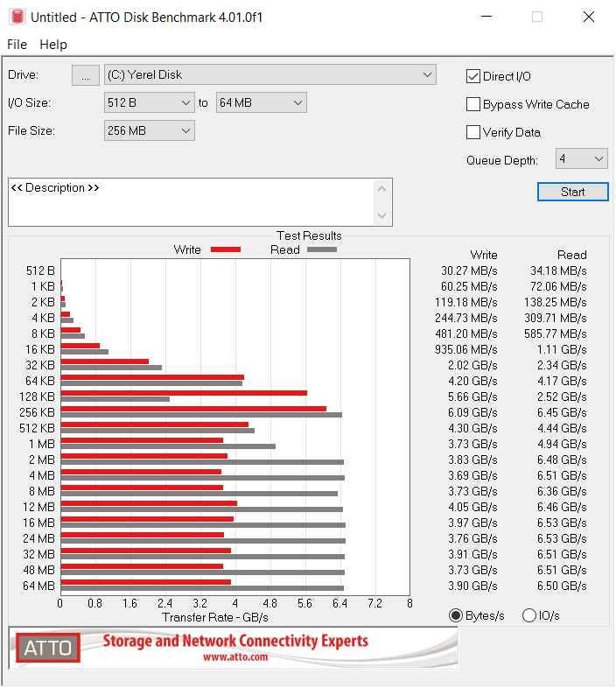This screenshot has height=688, width=616.
Task: Select the Bytes/s radio button
Action: point(456,615)
